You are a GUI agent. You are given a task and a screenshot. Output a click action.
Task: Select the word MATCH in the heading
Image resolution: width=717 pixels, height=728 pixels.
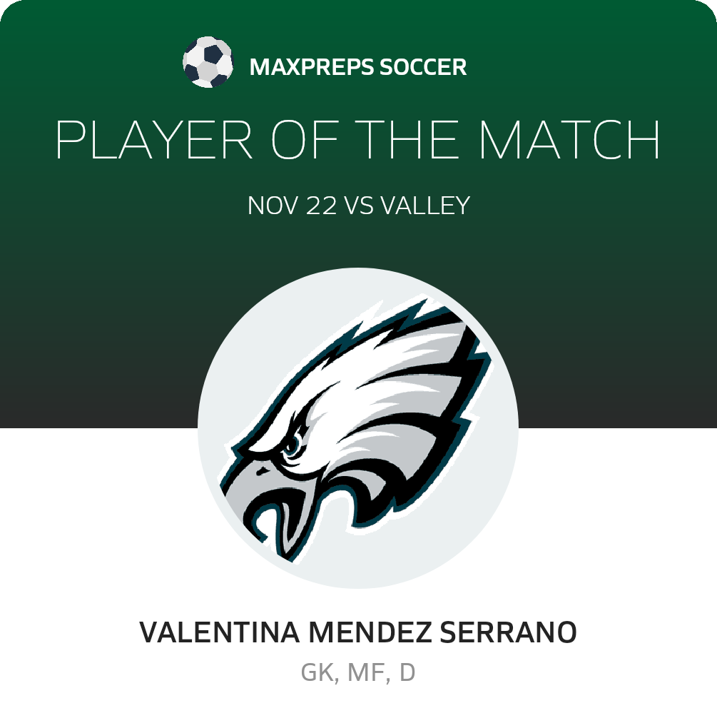(569, 141)
